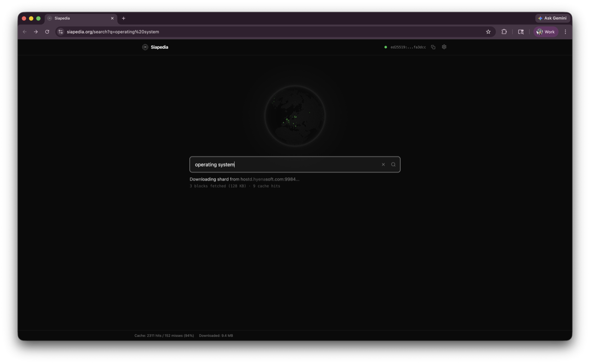Go forward with browser forward arrow
The height and width of the screenshot is (364, 590).
35,32
